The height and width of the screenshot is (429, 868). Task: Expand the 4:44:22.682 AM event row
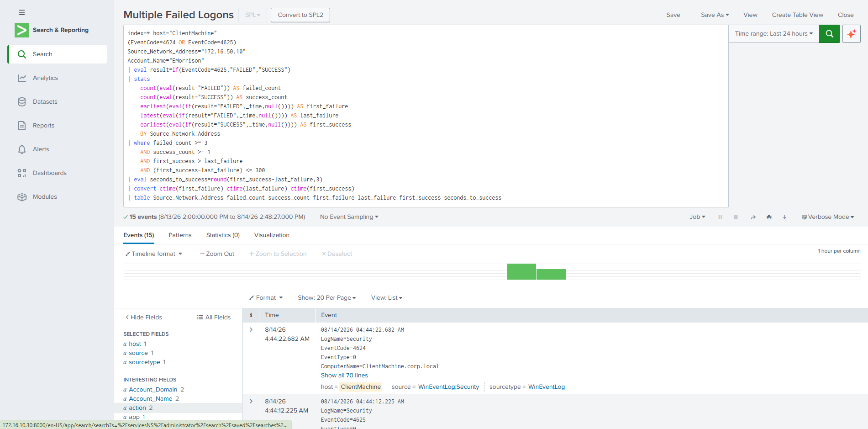click(x=251, y=330)
